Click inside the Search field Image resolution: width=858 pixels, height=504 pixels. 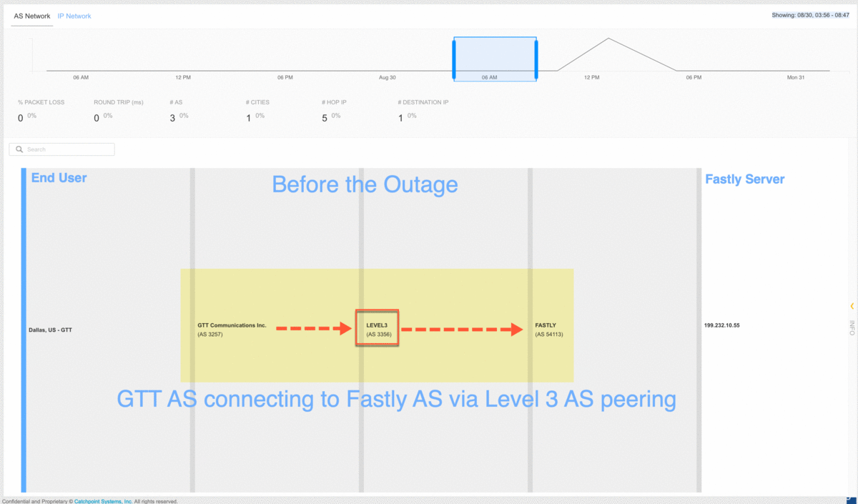point(61,149)
